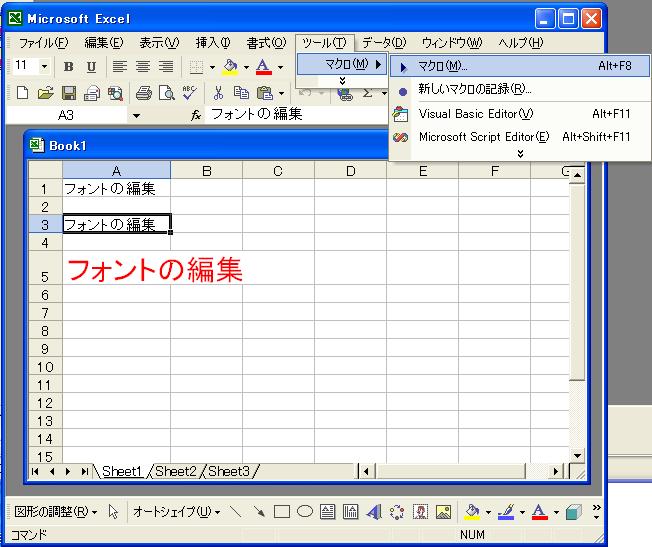Create a new blank workbook
Screen dimensions: 652x547
pyautogui.click(x=22, y=93)
